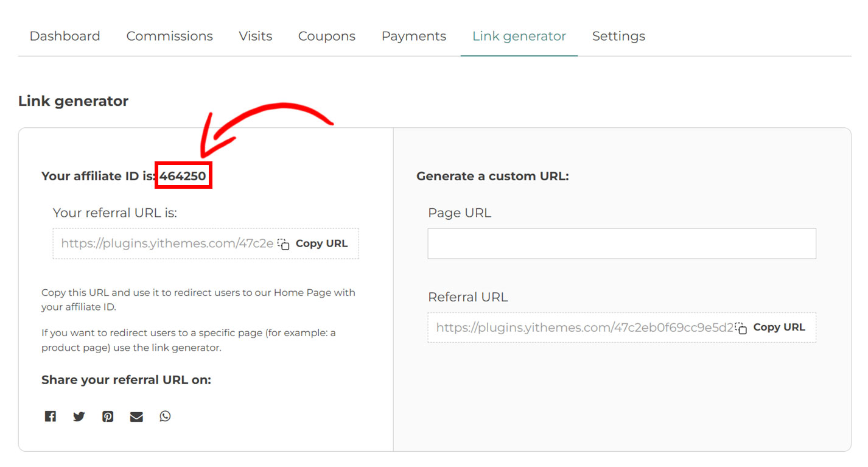This screenshot has height=467, width=868.
Task: Click 'Generate a custom URL:' heading
Action: (492, 176)
